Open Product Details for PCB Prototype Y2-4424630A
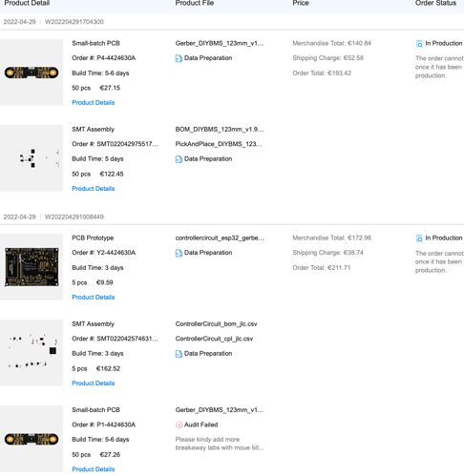The height and width of the screenshot is (476, 464). point(94,298)
